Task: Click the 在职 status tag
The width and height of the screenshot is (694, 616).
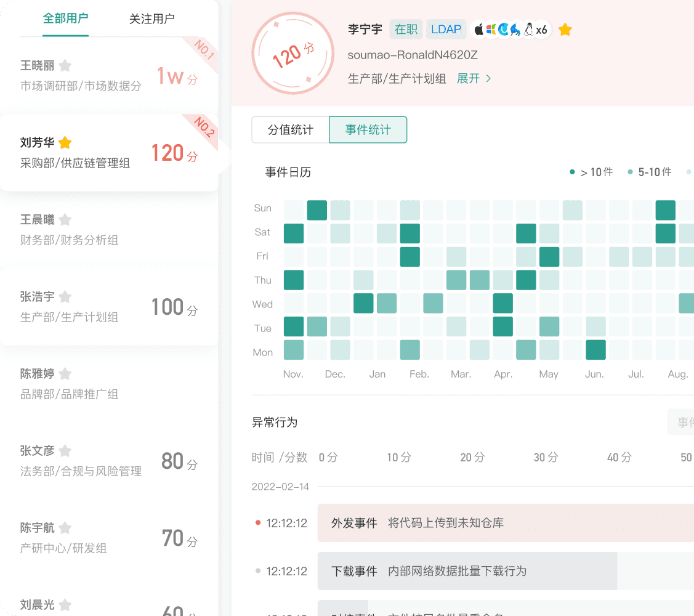Action: 406,29
